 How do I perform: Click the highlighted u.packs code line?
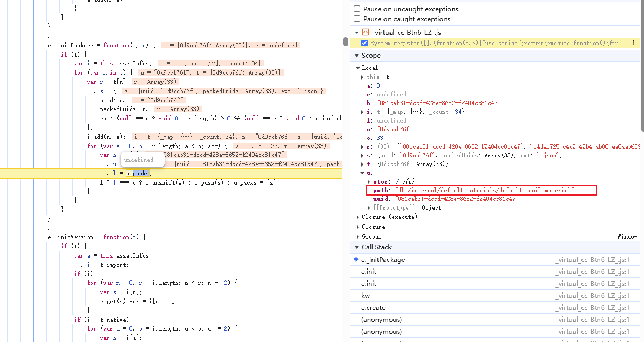pyautogui.click(x=138, y=173)
